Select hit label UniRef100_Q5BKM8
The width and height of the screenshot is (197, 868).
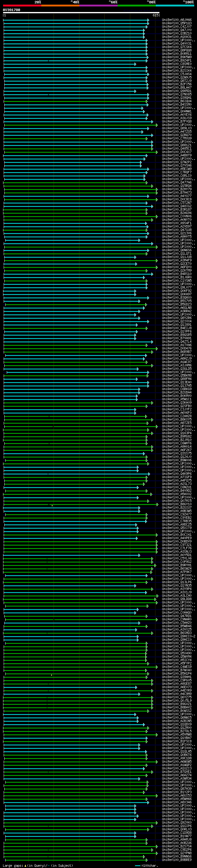pyautogui.click(x=177, y=375)
